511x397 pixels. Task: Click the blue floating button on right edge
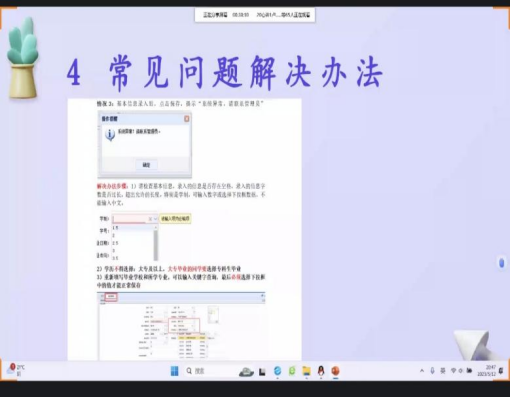click(501, 262)
